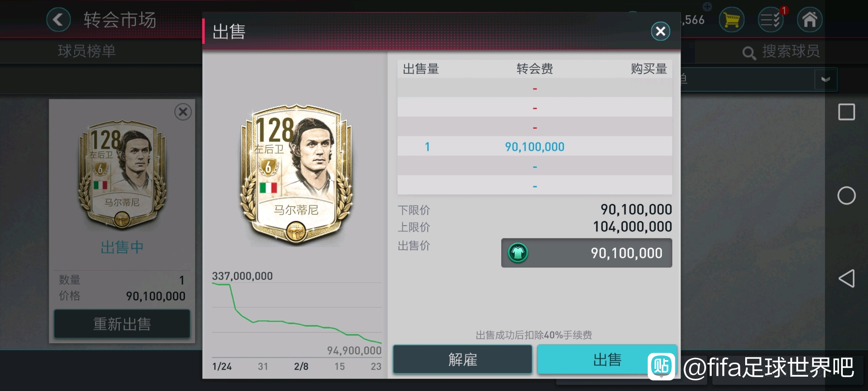The height and width of the screenshot is (391, 868).
Task: Edit the 出售价 price field
Action: tap(587, 253)
